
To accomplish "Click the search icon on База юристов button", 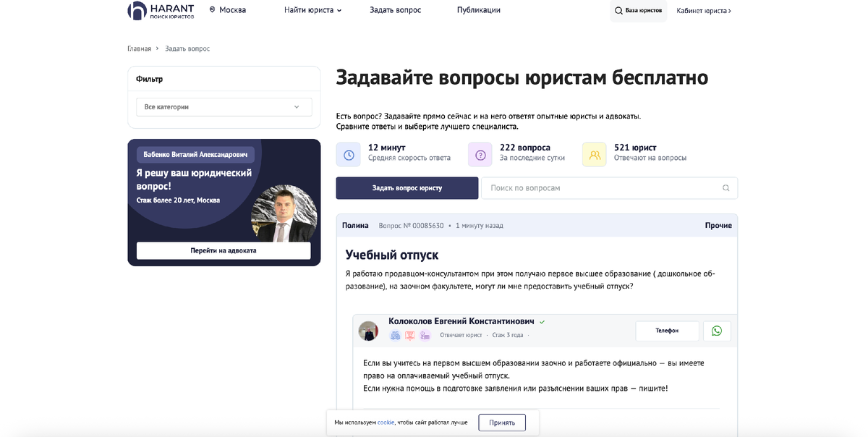I will click(x=618, y=11).
